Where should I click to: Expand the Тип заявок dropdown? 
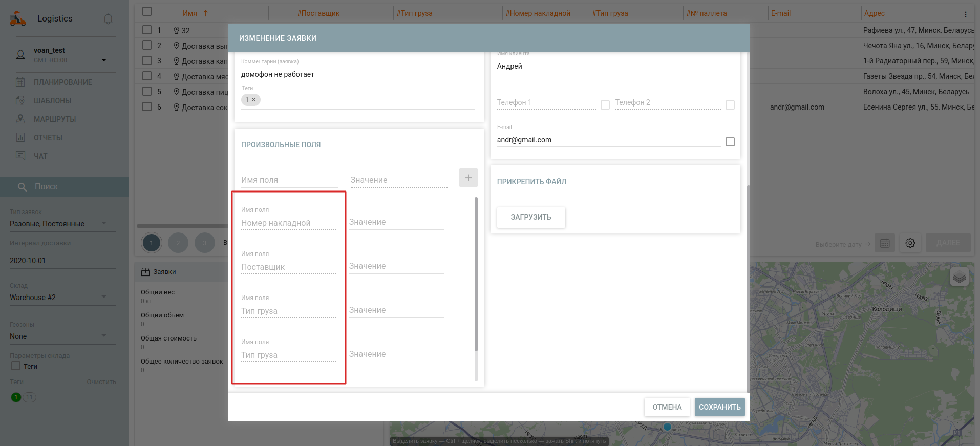click(104, 223)
